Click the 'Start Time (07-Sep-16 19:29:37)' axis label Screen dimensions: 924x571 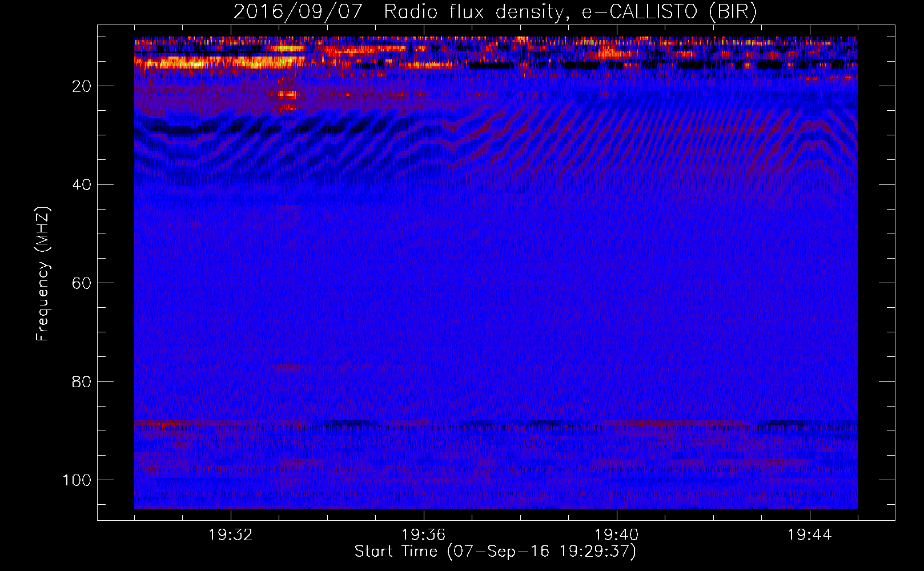(x=495, y=552)
